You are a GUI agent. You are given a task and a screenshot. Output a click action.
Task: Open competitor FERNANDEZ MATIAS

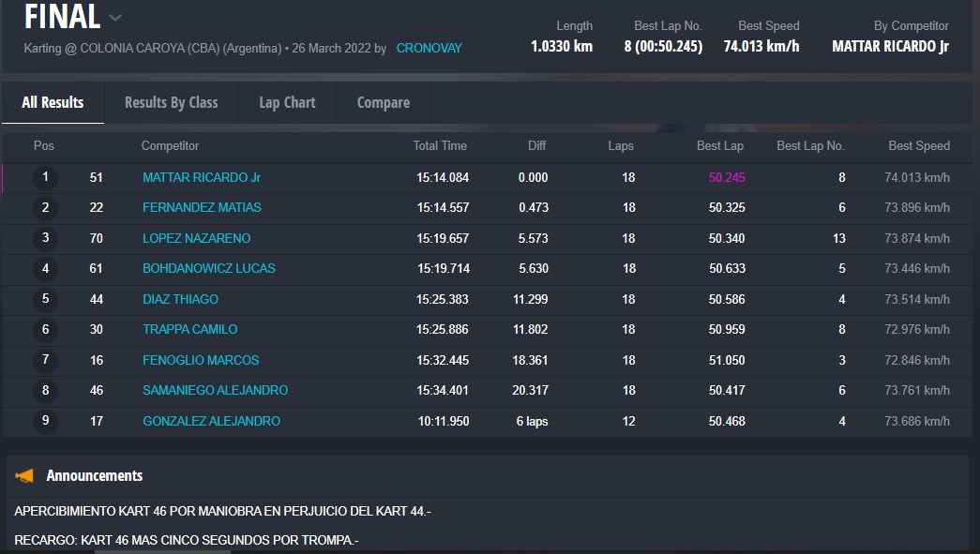(202, 207)
